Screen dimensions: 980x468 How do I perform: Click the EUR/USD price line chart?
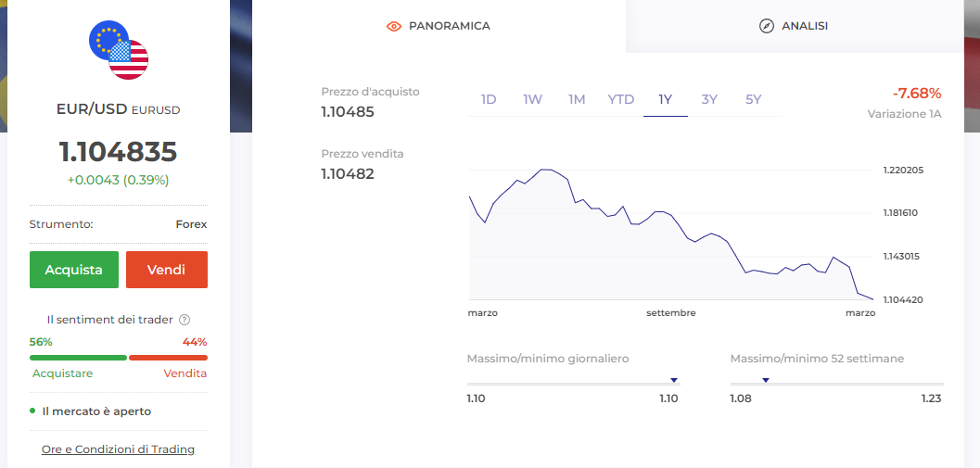(x=670, y=234)
